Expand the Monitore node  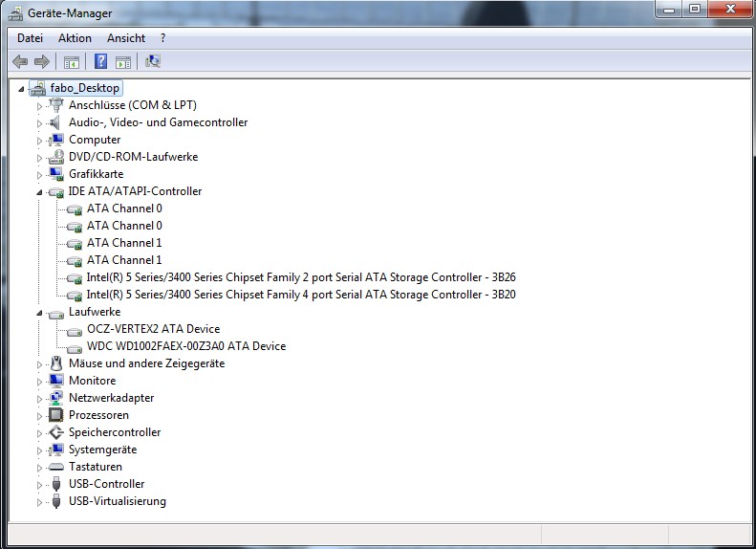(39, 382)
